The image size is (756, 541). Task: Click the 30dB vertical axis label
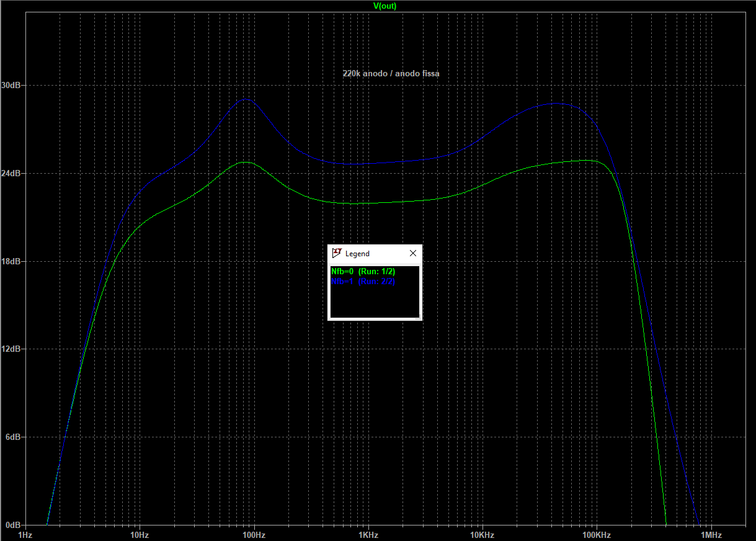tap(12, 85)
